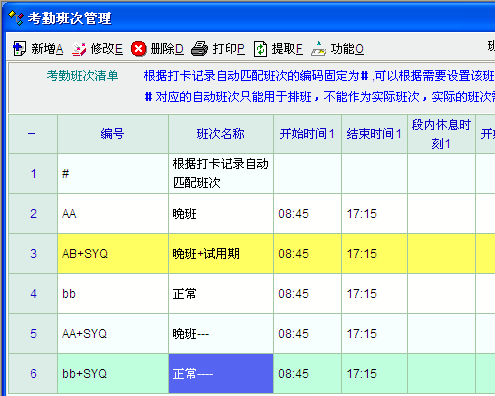Click the 结束时间1 column header
Screen dimensions: 495x396
click(374, 134)
